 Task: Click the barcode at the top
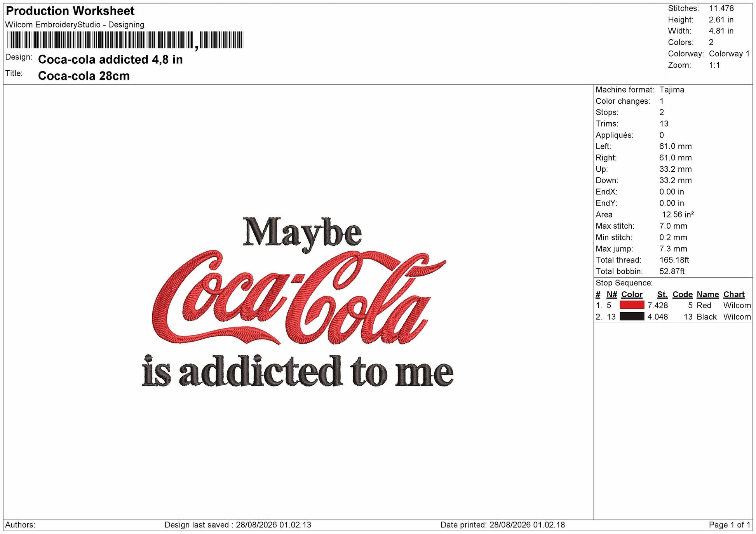(125, 40)
